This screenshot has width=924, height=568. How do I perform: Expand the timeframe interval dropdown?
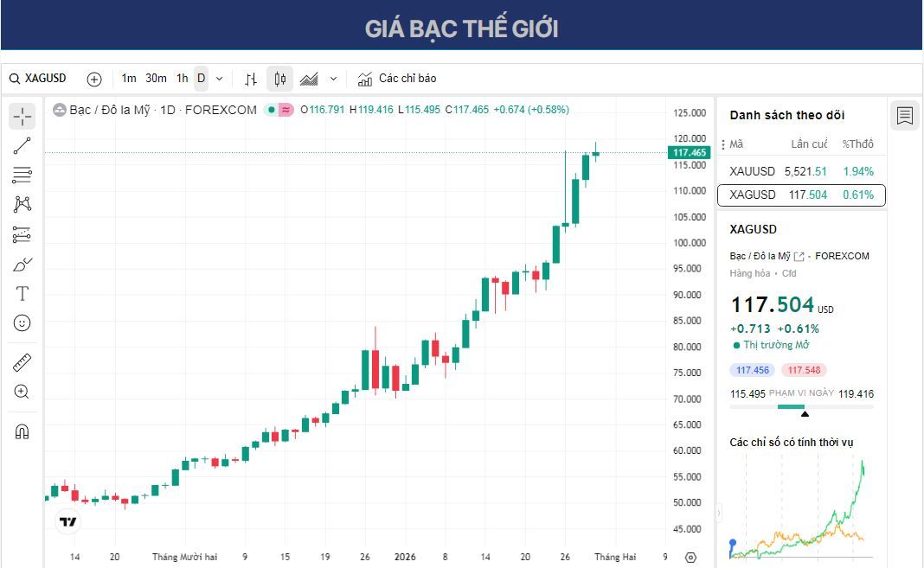[219, 79]
